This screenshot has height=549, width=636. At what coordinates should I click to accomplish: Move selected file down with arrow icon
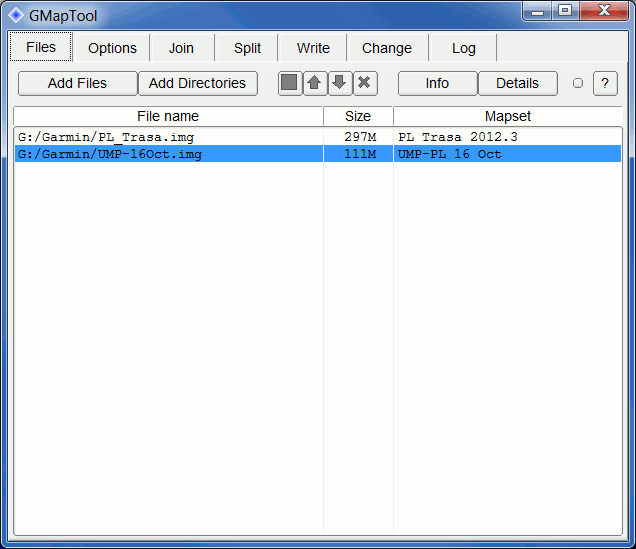pyautogui.click(x=340, y=84)
